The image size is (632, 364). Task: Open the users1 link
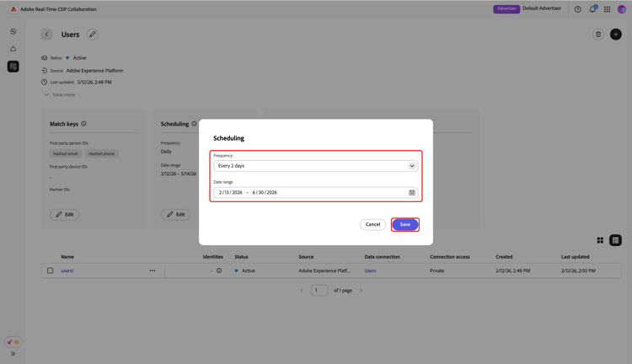tap(67, 270)
